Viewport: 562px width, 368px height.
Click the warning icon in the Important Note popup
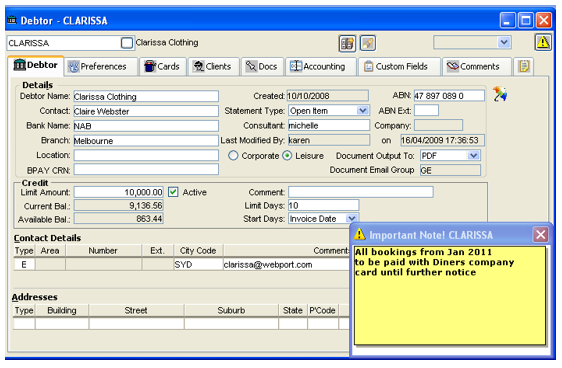359,235
